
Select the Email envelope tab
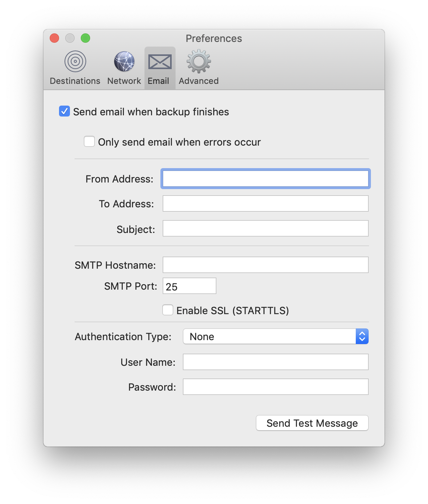[x=160, y=68]
